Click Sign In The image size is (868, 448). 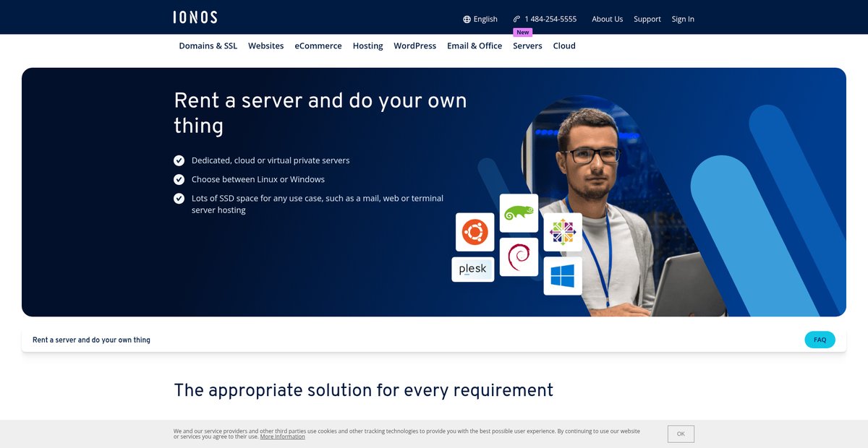683,20
